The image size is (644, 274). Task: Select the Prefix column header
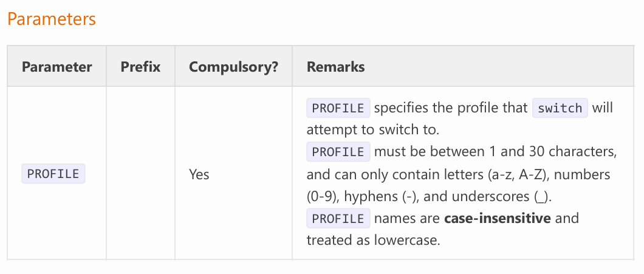tap(140, 67)
